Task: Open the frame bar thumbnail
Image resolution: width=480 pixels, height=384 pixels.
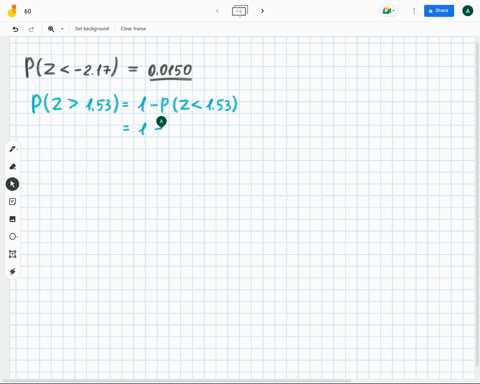Action: 240,11
